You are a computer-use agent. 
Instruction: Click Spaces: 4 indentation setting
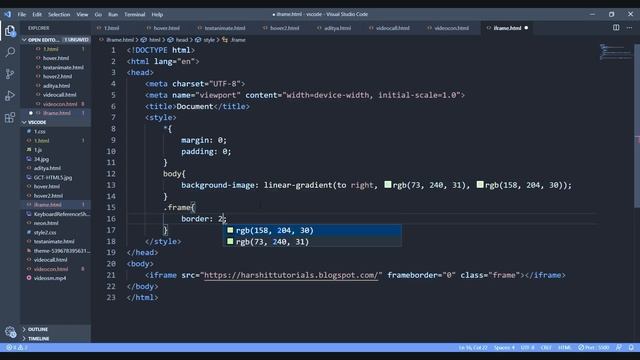(x=504, y=348)
